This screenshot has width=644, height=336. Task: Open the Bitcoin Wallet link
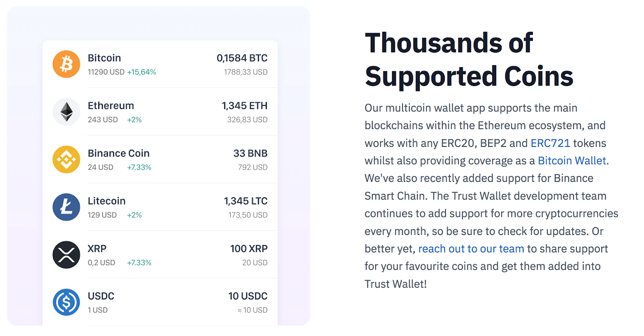pyautogui.click(x=572, y=161)
